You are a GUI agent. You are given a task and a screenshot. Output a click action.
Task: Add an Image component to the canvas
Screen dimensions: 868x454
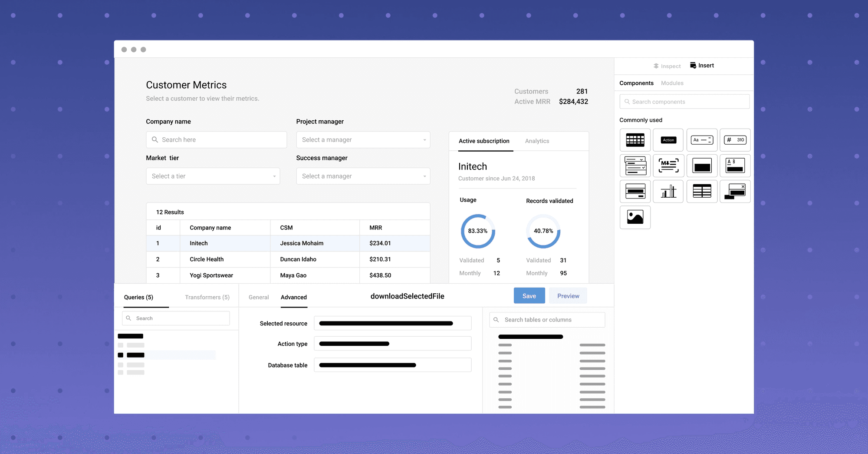click(635, 217)
